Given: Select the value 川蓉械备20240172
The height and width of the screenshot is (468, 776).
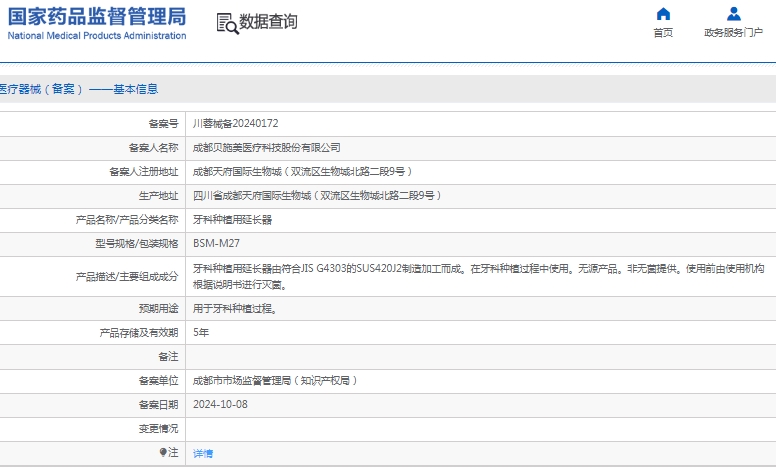Looking at the screenshot, I should [x=236, y=123].
